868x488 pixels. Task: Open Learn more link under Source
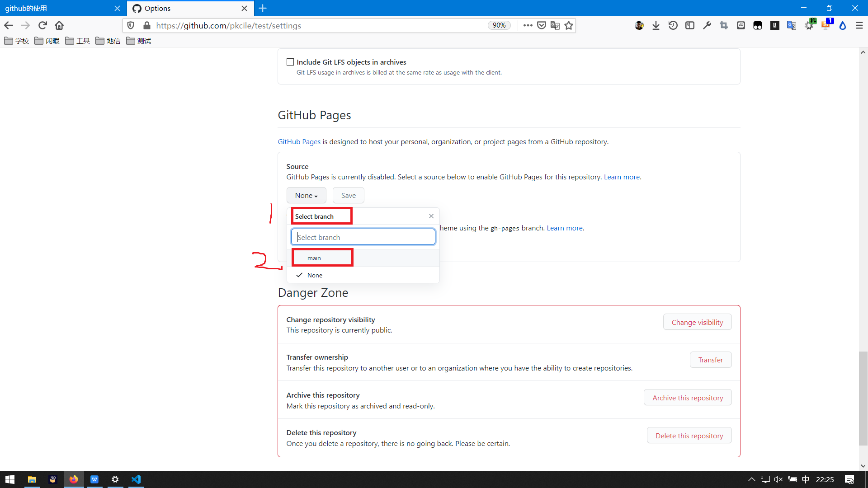click(x=622, y=177)
